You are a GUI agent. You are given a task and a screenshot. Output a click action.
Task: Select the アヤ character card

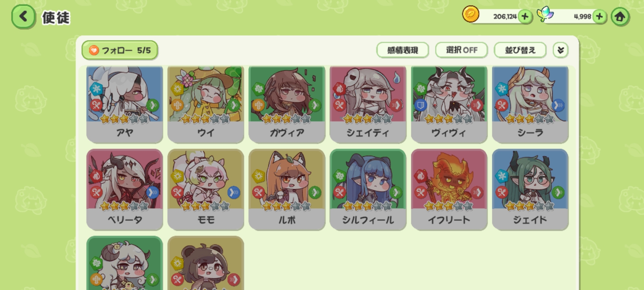pos(125,104)
